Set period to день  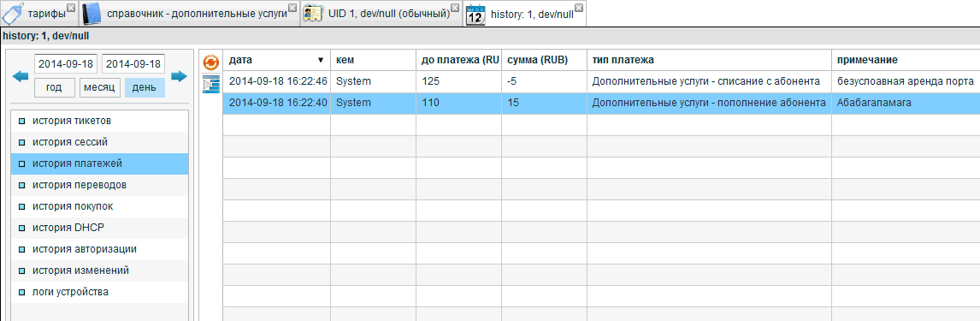coord(145,87)
